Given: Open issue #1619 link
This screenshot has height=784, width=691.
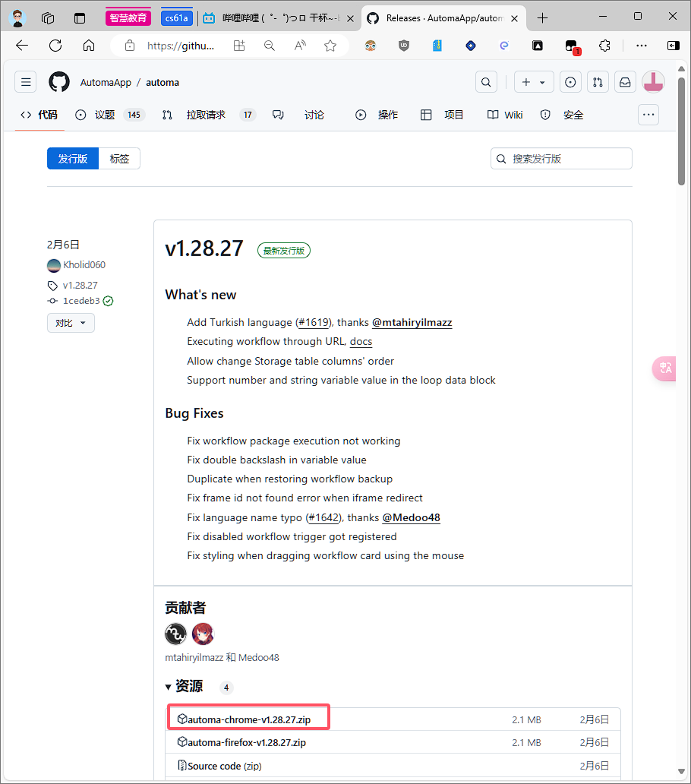Looking at the screenshot, I should 314,323.
